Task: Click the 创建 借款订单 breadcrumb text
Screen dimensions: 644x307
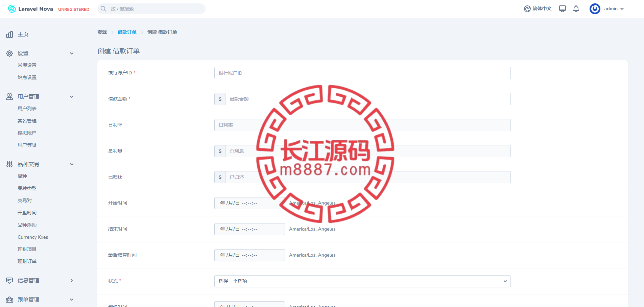Action: click(162, 32)
